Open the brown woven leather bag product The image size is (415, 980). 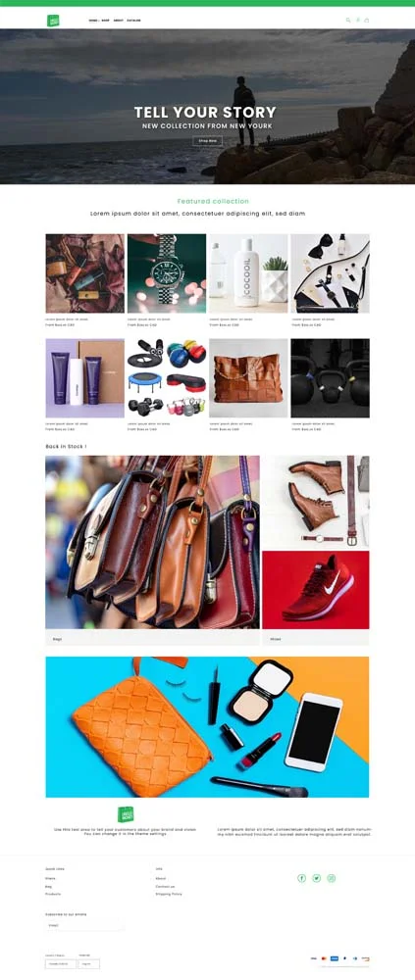point(248,378)
